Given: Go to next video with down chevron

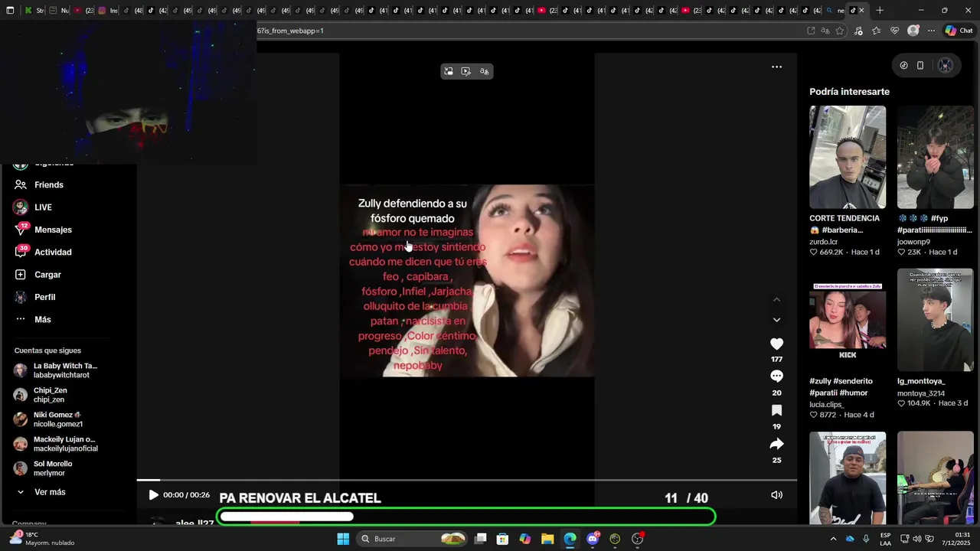Looking at the screenshot, I should coord(776,320).
